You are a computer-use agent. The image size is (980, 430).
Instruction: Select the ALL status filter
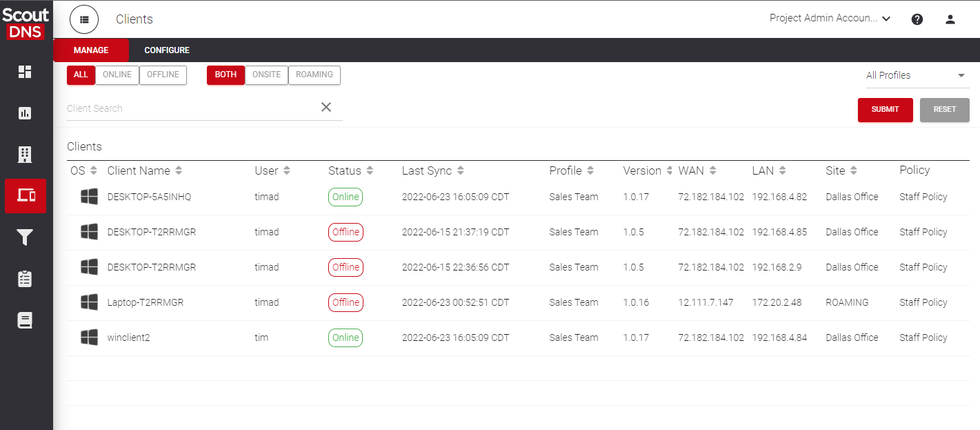click(x=81, y=75)
